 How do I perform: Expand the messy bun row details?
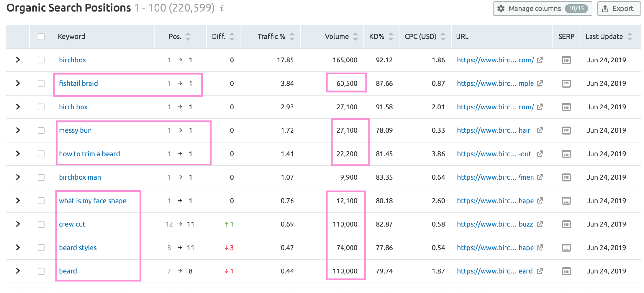pyautogui.click(x=18, y=130)
